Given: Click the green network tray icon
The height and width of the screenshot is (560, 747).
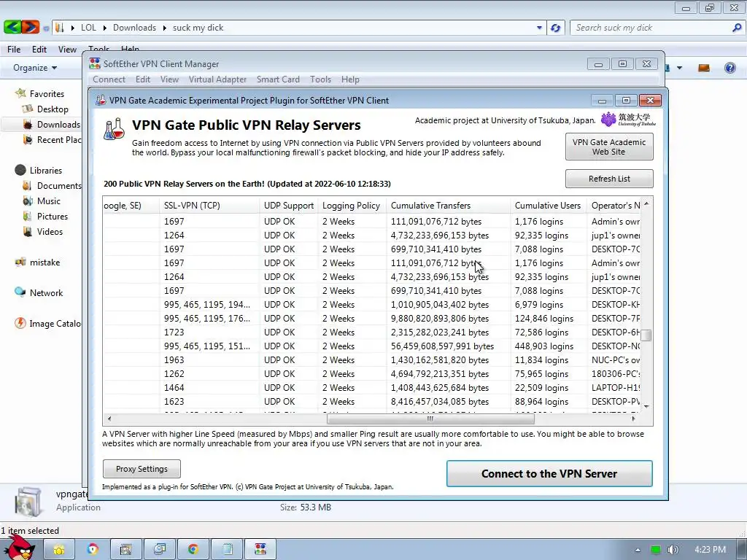Looking at the screenshot, I should pos(656,550).
